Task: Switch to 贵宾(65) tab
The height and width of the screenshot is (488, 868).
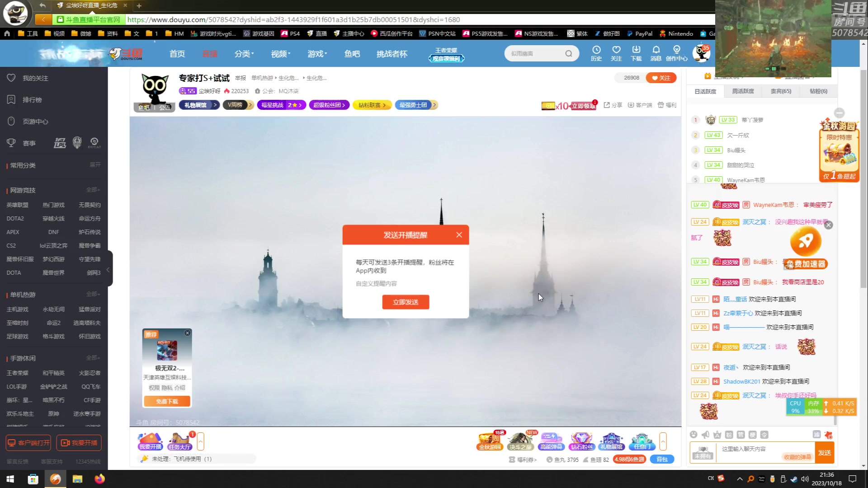Action: [x=781, y=91]
